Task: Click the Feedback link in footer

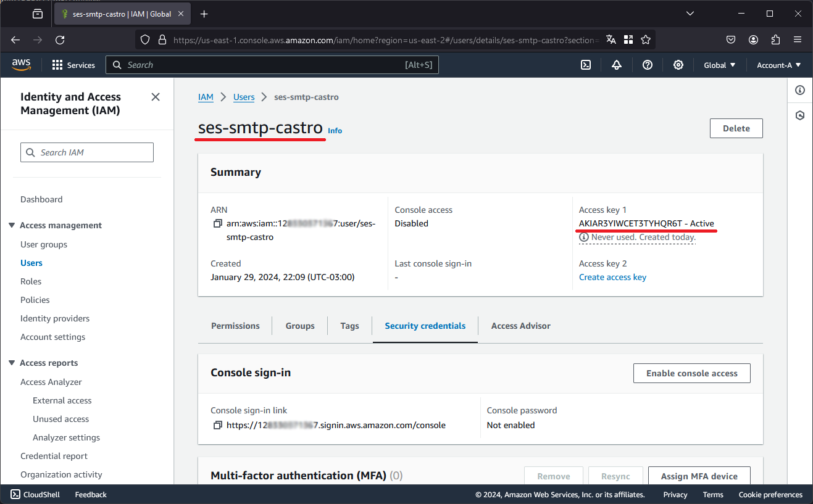Action: [91, 494]
